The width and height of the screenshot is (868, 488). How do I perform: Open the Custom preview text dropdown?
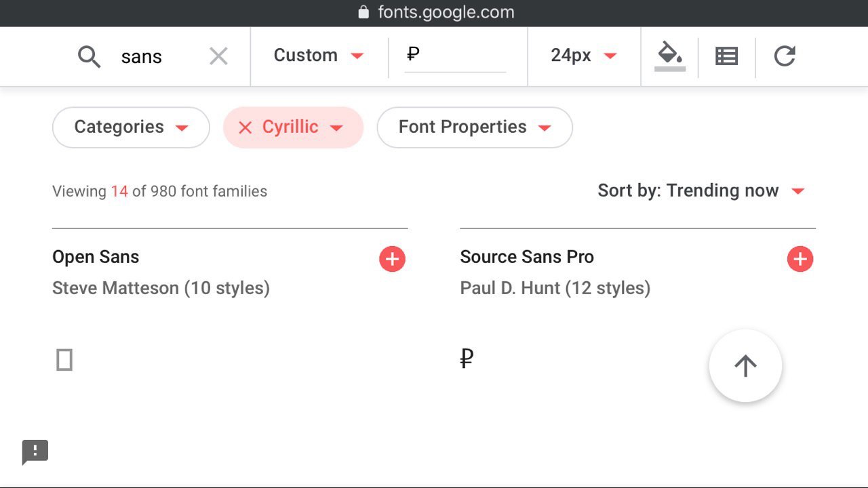[x=319, y=56]
